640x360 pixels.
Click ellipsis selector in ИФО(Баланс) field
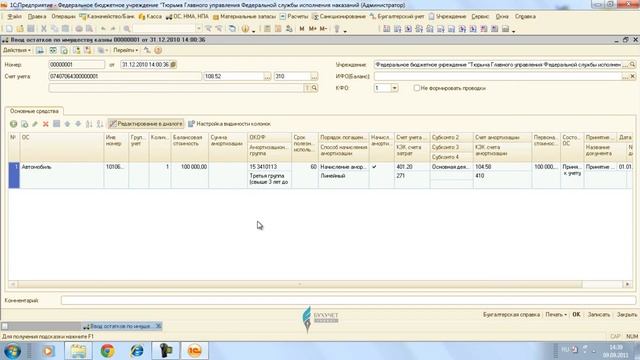tap(625, 76)
